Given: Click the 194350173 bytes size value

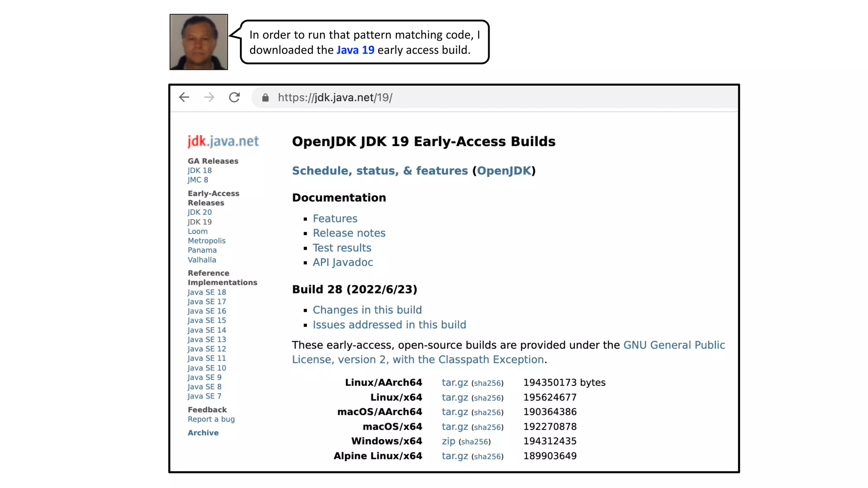Looking at the screenshot, I should tap(564, 383).
